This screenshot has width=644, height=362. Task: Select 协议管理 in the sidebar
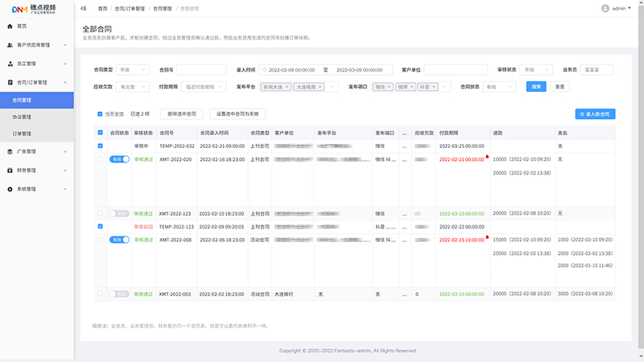point(37,117)
